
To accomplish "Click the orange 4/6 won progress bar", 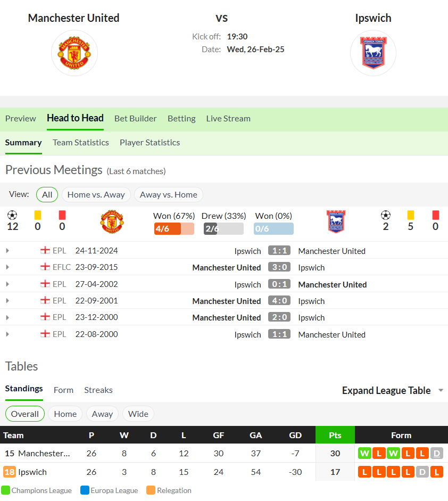I will coord(174,229).
